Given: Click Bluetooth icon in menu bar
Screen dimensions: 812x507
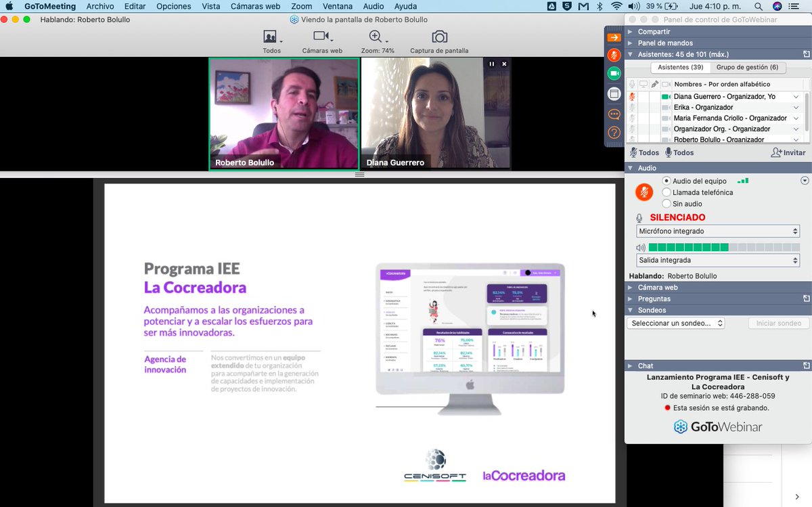Looking at the screenshot, I should point(600,6).
